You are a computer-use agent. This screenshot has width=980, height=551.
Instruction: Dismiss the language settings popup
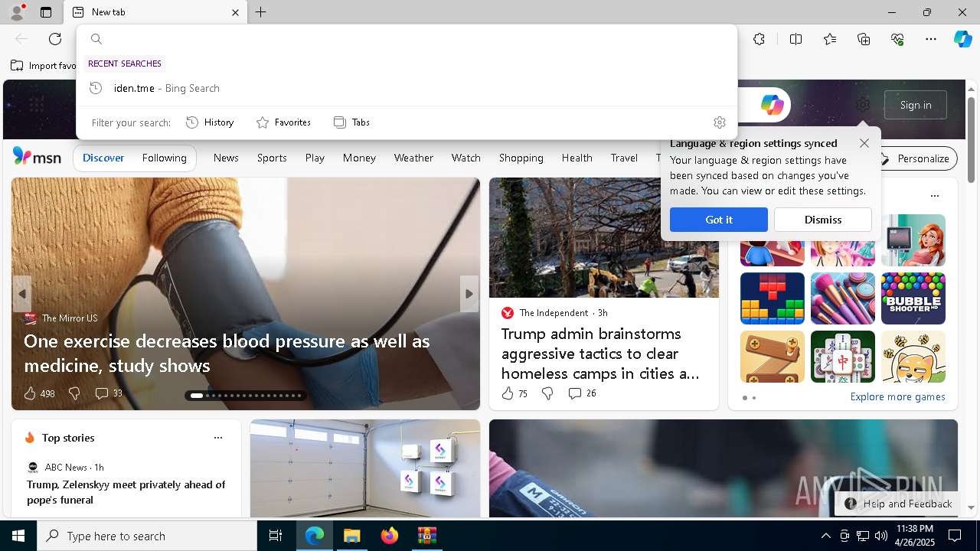[823, 220]
